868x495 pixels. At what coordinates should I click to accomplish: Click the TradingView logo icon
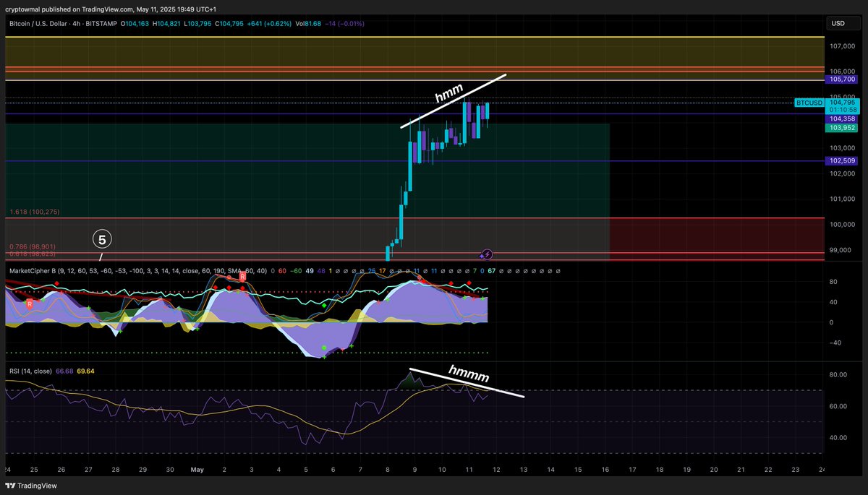(10, 486)
